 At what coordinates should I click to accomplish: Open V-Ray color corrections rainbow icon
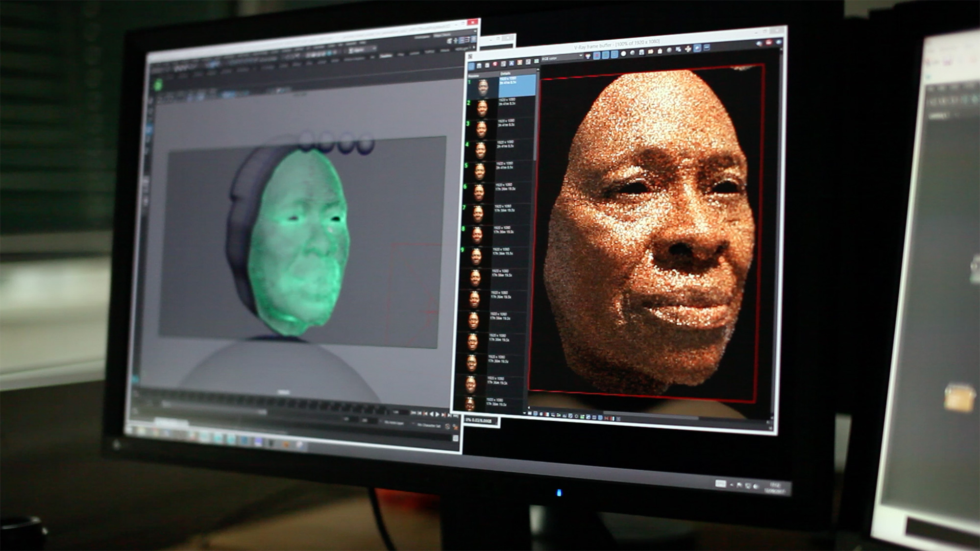tap(588, 56)
